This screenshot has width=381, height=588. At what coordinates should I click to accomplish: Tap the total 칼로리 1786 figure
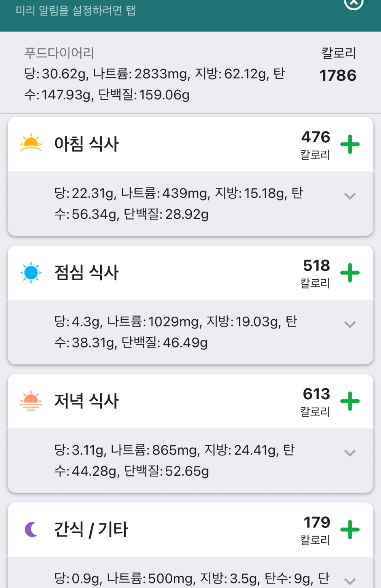tap(338, 75)
